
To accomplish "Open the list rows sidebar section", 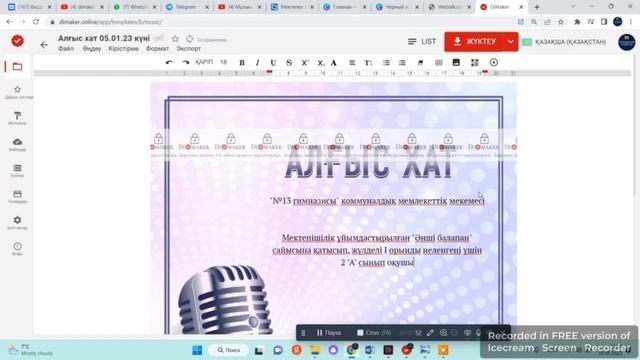I will (x=17, y=171).
